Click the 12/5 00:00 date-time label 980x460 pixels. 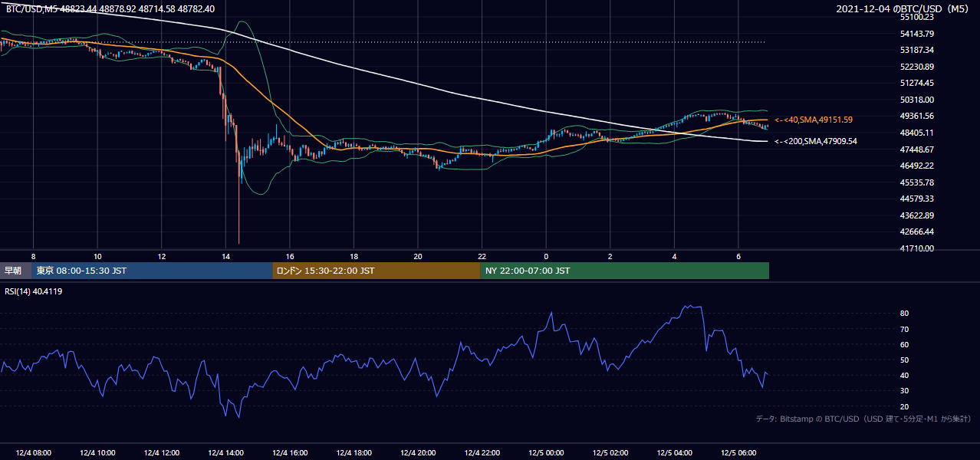[546, 453]
